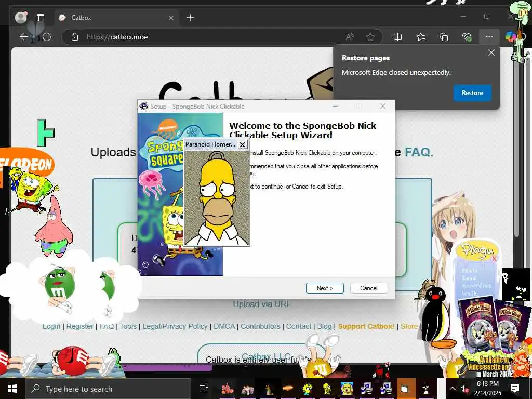Add this page to favorites star
The width and height of the screenshot is (532, 399).
(x=370, y=37)
